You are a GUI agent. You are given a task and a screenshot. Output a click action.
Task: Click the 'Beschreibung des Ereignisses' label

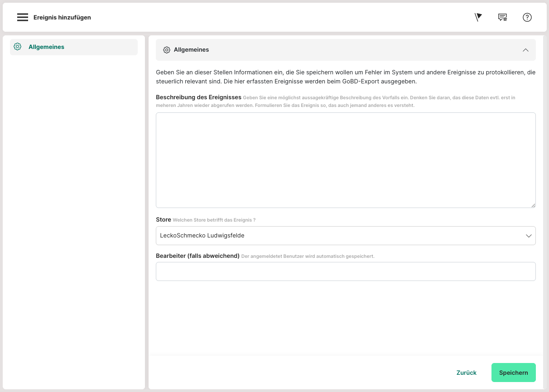(x=198, y=97)
